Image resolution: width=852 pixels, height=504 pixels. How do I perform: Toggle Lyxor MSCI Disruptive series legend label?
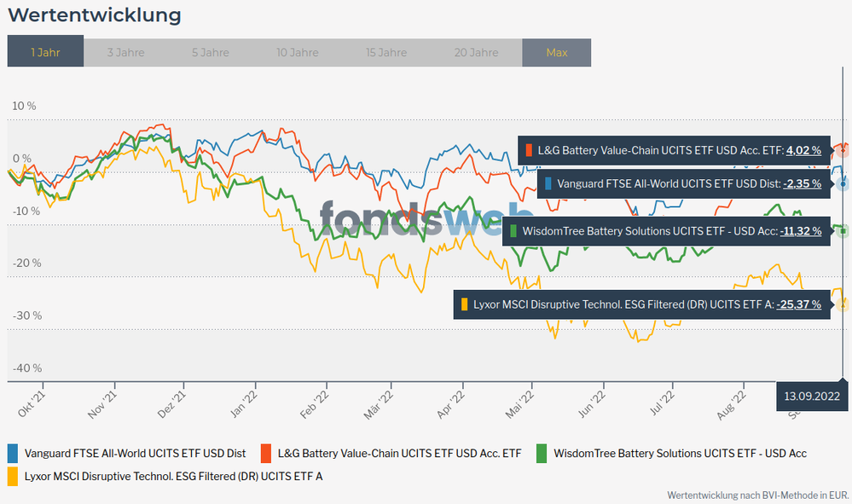(x=174, y=477)
